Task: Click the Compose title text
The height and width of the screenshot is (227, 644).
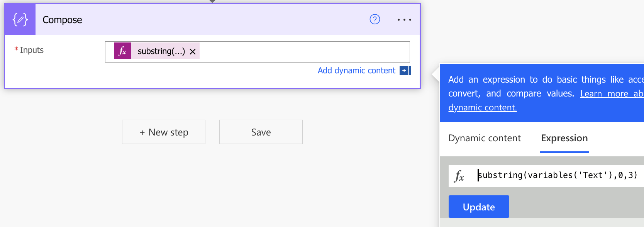Action: point(62,20)
